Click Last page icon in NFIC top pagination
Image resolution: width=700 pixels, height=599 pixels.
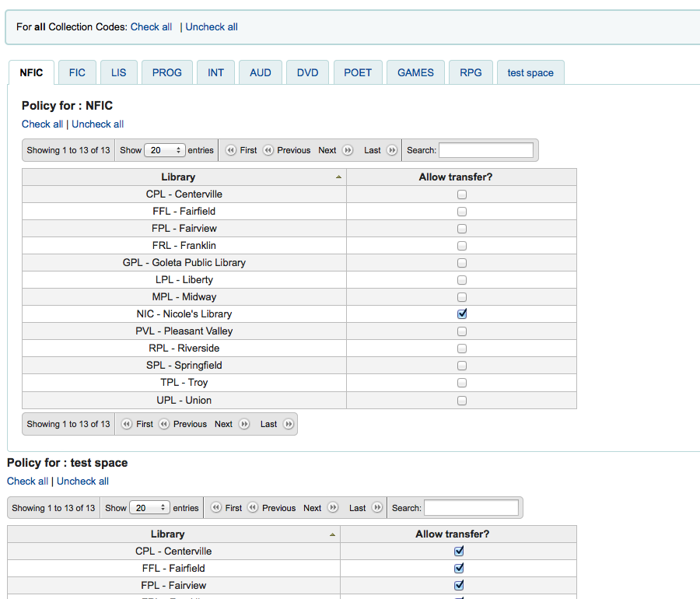tap(392, 150)
